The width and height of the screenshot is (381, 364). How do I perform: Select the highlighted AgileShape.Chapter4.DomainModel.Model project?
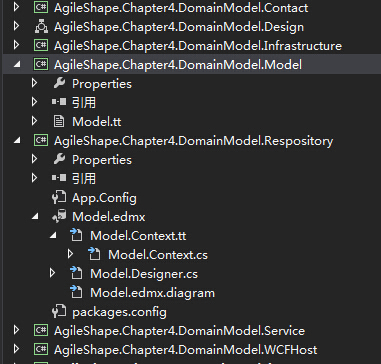click(x=178, y=65)
